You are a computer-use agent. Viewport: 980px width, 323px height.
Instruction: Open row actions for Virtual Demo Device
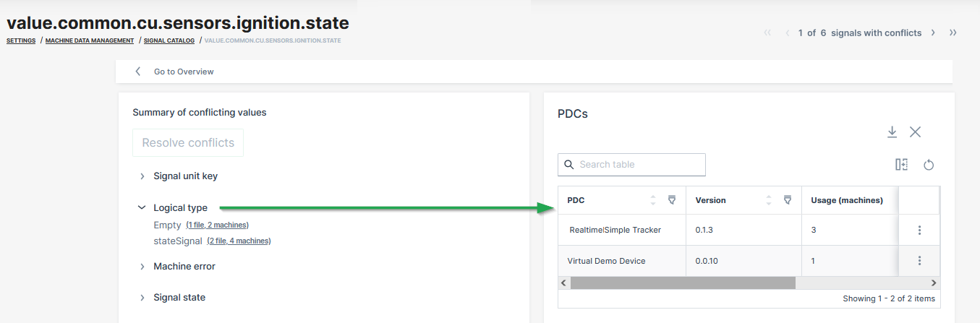[919, 261]
